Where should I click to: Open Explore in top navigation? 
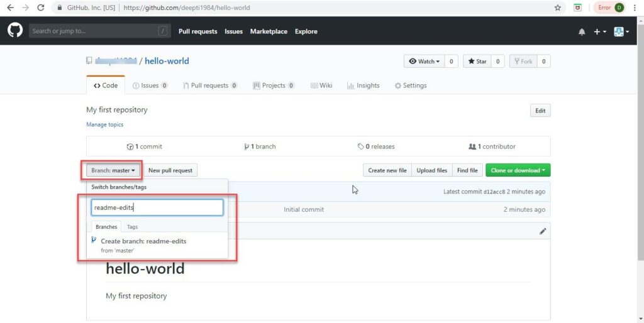coord(306,31)
